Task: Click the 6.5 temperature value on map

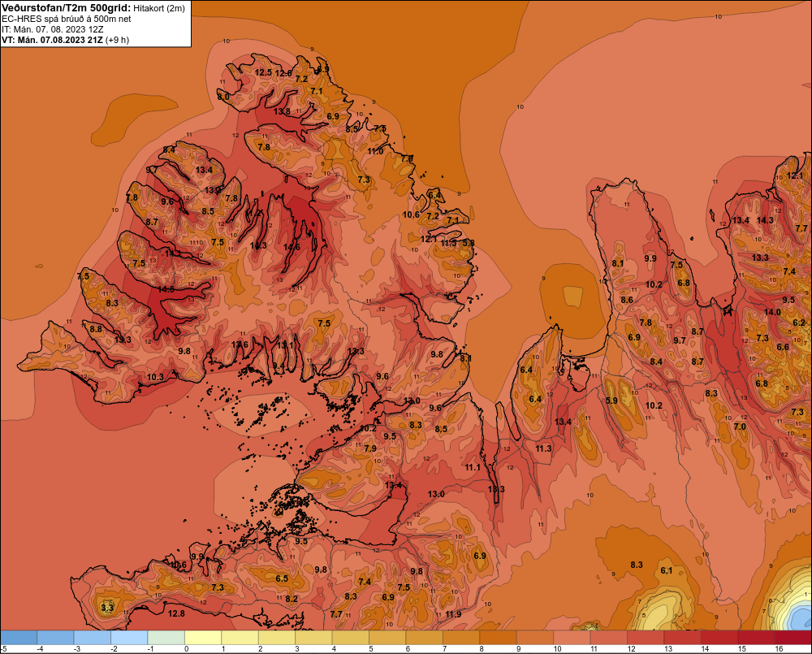Action: coord(282,579)
